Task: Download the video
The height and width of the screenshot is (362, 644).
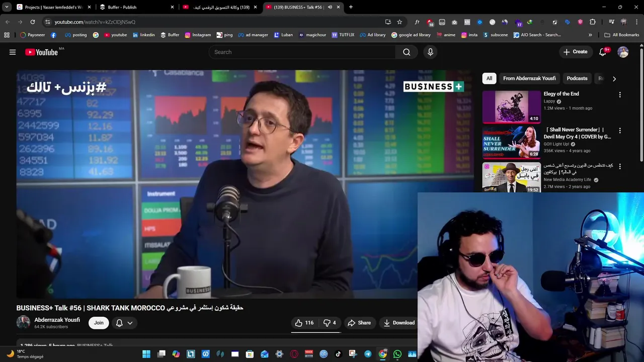Action: coord(399,323)
